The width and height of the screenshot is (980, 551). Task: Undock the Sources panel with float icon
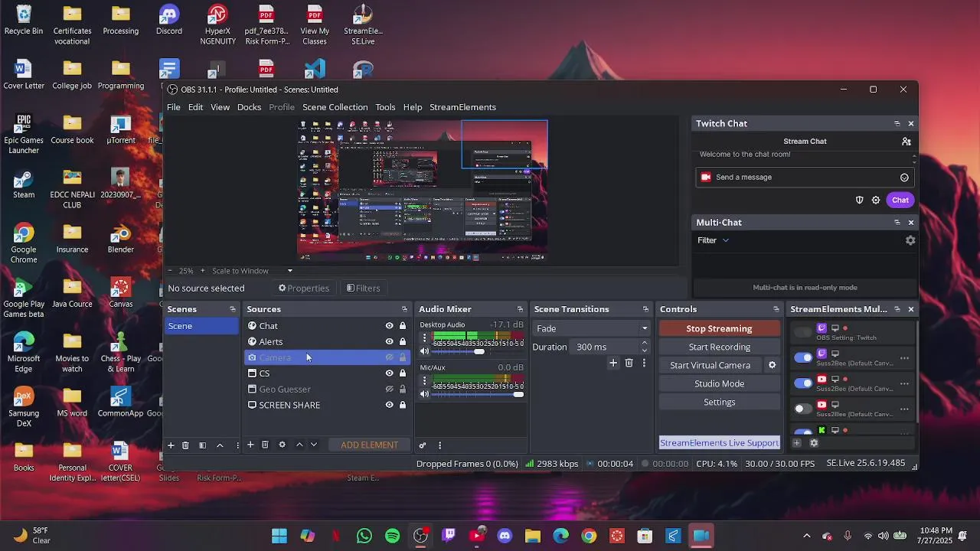405,309
